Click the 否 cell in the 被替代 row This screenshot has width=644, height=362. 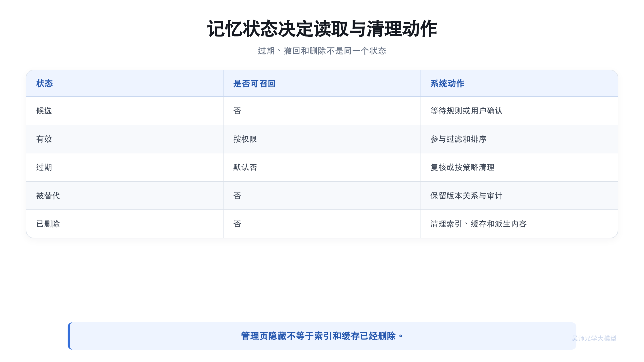point(322,196)
